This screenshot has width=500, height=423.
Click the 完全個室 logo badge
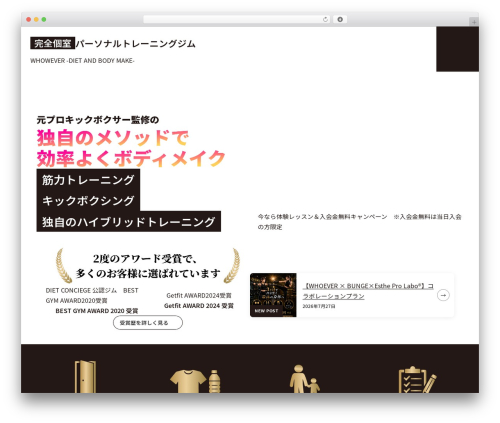point(52,43)
